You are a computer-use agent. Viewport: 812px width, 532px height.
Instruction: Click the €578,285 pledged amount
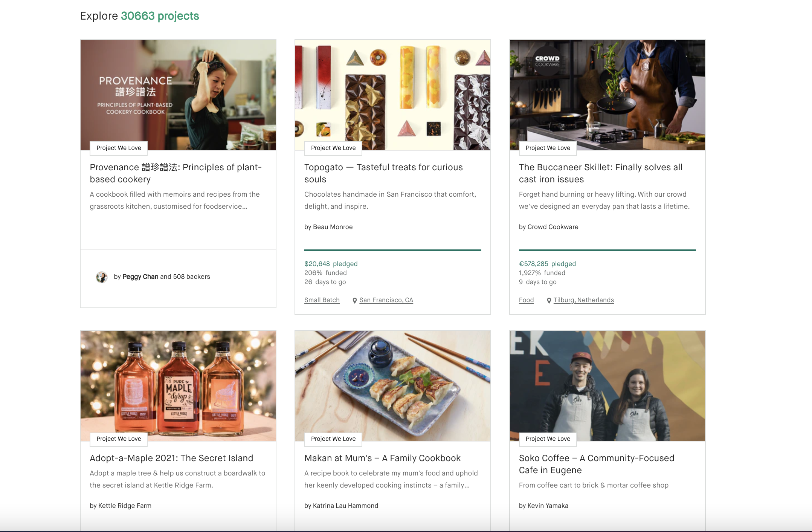click(547, 264)
